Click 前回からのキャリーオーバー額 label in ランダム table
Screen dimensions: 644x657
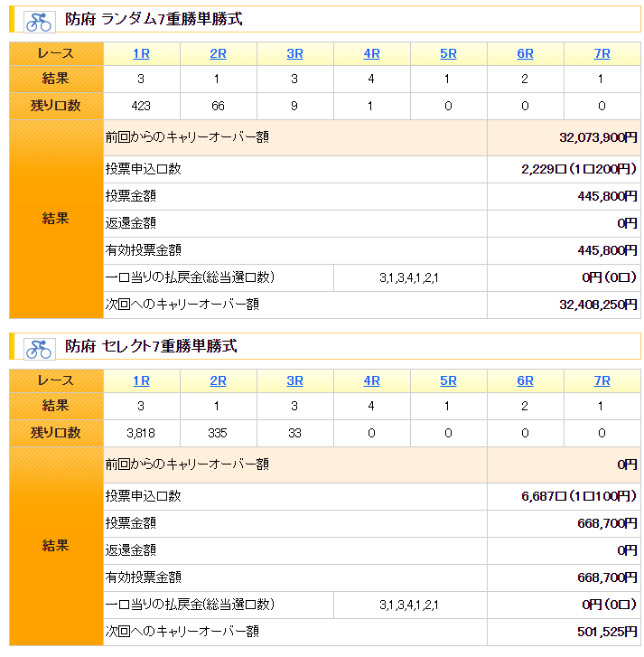click(187, 137)
